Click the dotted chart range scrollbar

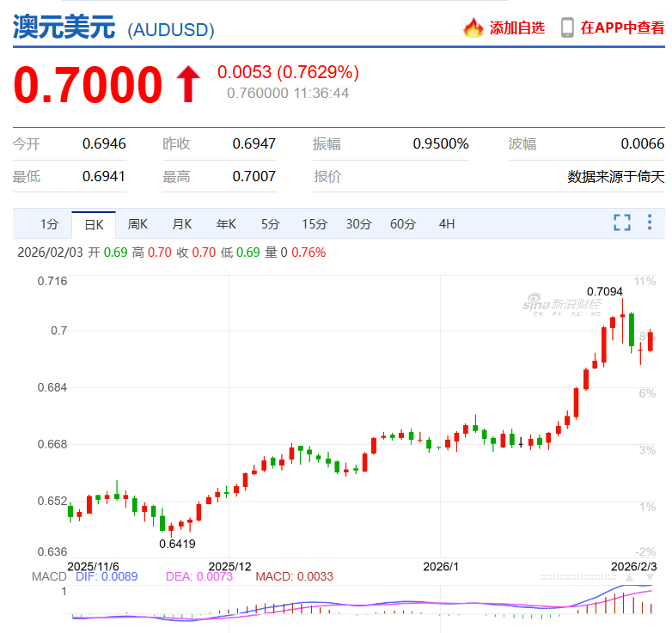pos(578,578)
